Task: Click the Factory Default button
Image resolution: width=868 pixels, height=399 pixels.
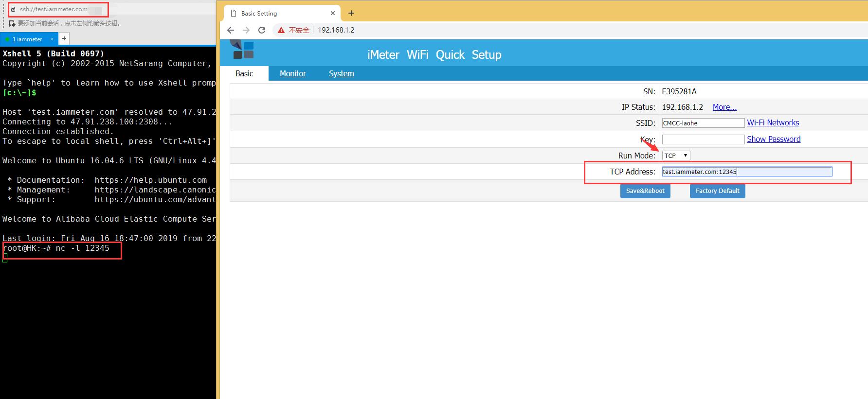Action: (717, 191)
